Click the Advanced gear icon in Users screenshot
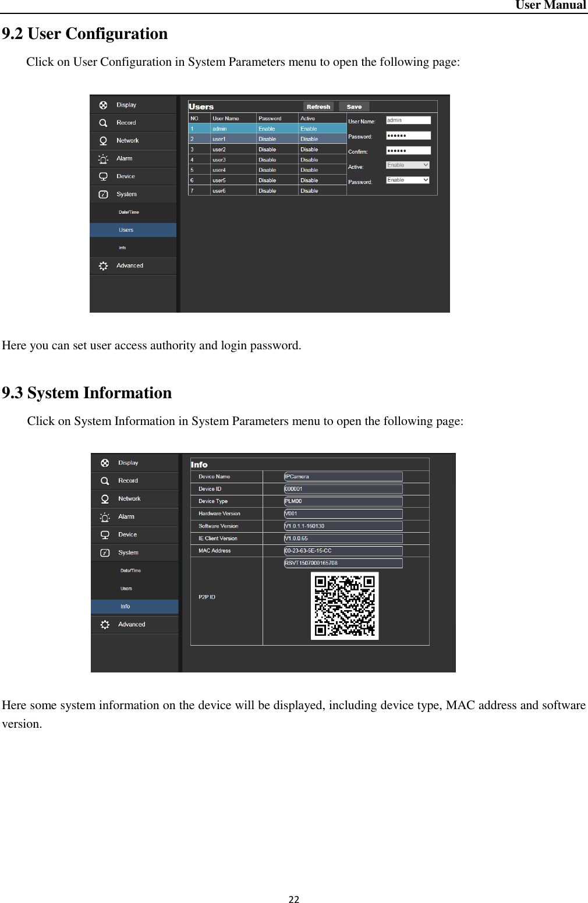 [103, 266]
